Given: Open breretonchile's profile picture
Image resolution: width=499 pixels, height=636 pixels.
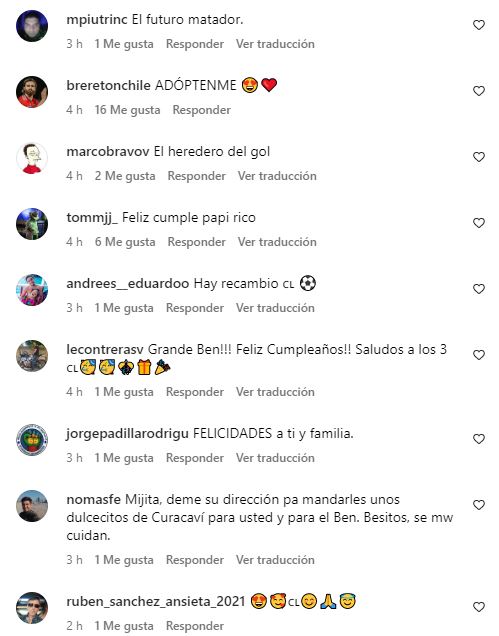Looking at the screenshot, I should 32,92.
